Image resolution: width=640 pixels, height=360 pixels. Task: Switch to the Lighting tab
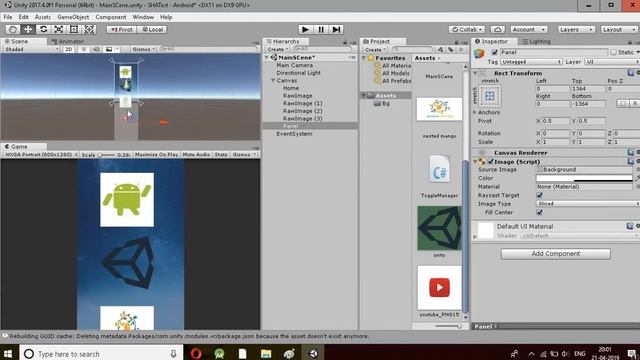pos(536,41)
